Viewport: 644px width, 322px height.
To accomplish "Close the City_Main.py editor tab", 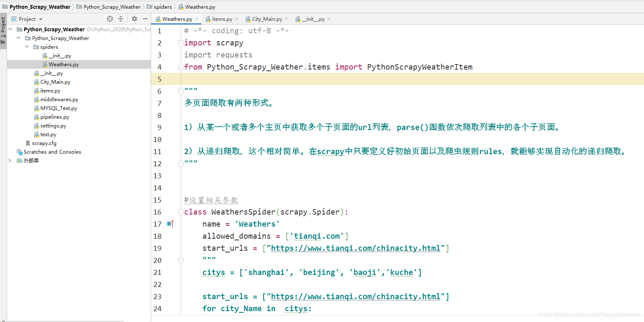I will (286, 19).
